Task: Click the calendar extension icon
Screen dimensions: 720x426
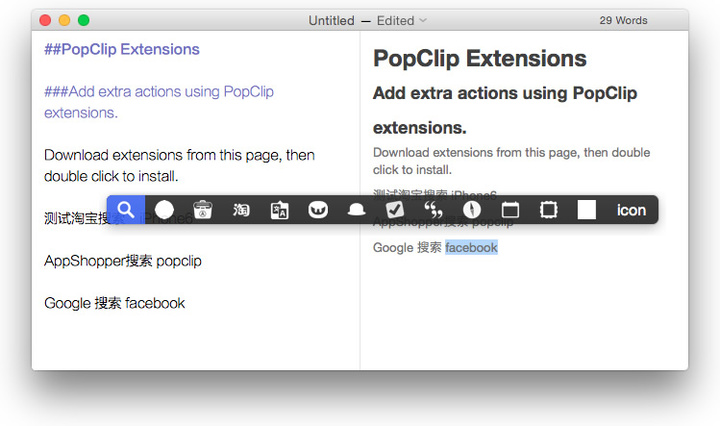Action: click(510, 210)
